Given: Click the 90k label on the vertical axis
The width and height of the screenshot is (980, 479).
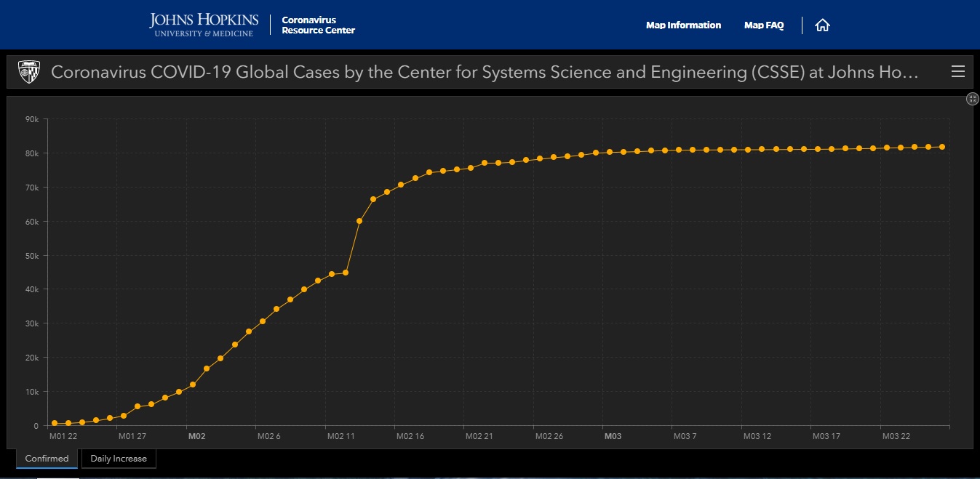Looking at the screenshot, I should (31, 119).
